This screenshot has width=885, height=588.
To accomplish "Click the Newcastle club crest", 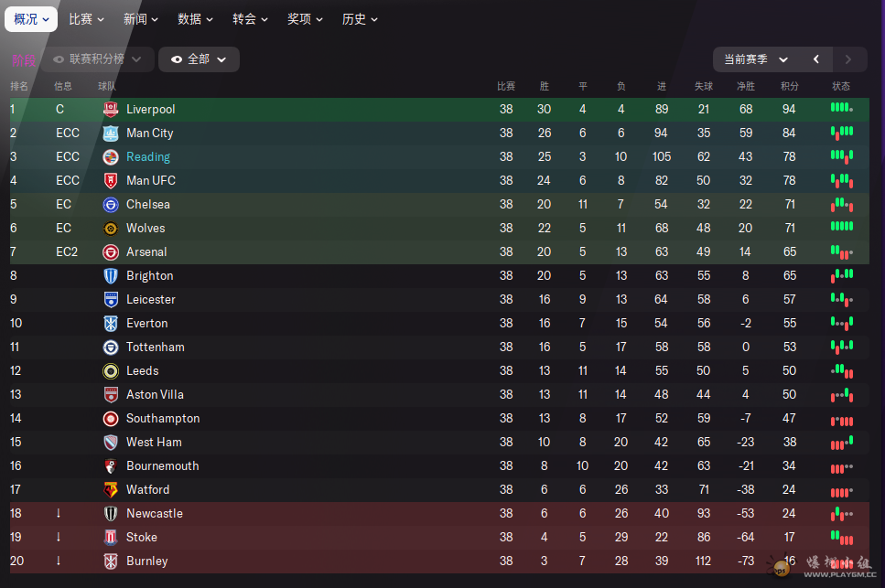I will click(111, 514).
